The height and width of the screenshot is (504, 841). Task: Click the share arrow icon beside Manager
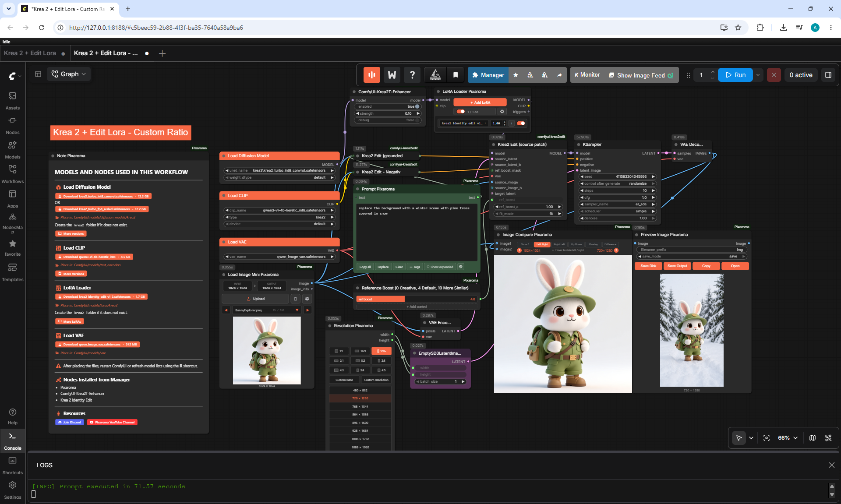[x=559, y=75]
